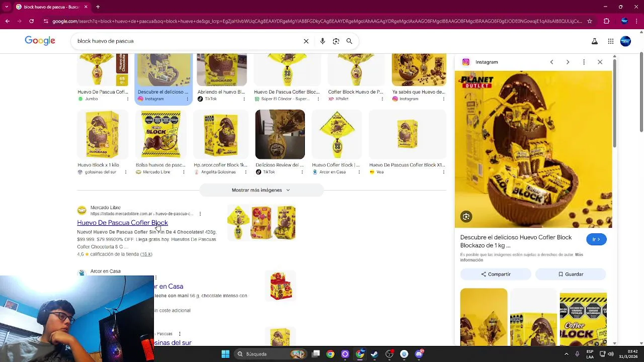Open the tab search dropdown arrow
Image resolution: width=644 pixels, height=362 pixels.
coord(7,7)
